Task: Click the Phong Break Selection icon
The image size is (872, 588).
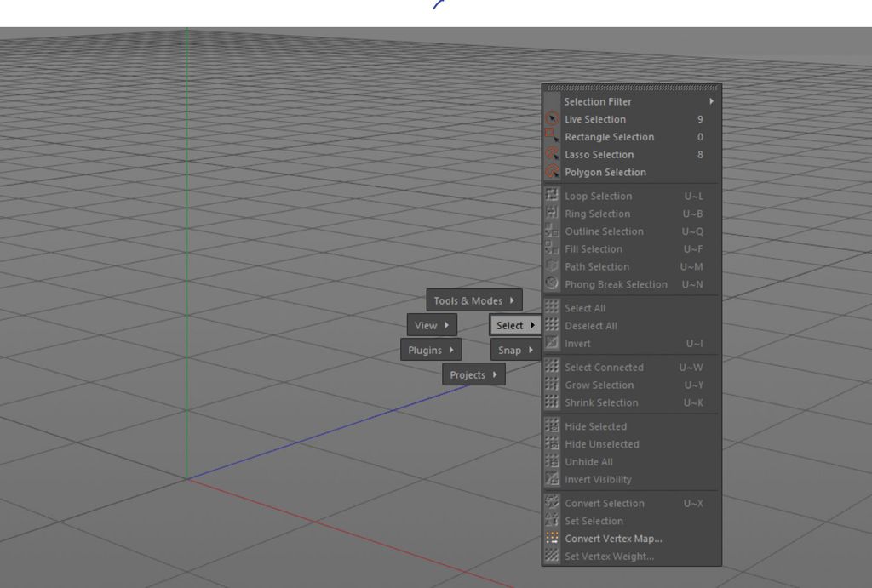Action: (552, 284)
